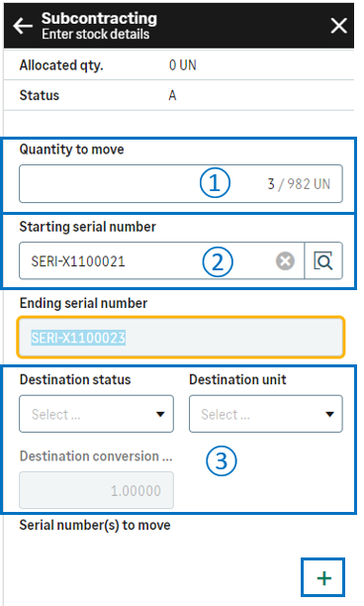Focus the Quantity to move field
The height and width of the screenshot is (606, 364).
click(181, 183)
